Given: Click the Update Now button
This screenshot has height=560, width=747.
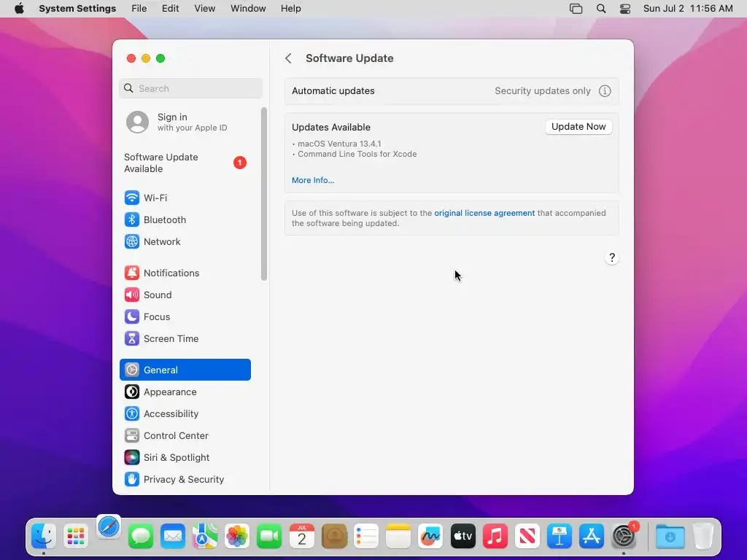Looking at the screenshot, I should coord(578,127).
